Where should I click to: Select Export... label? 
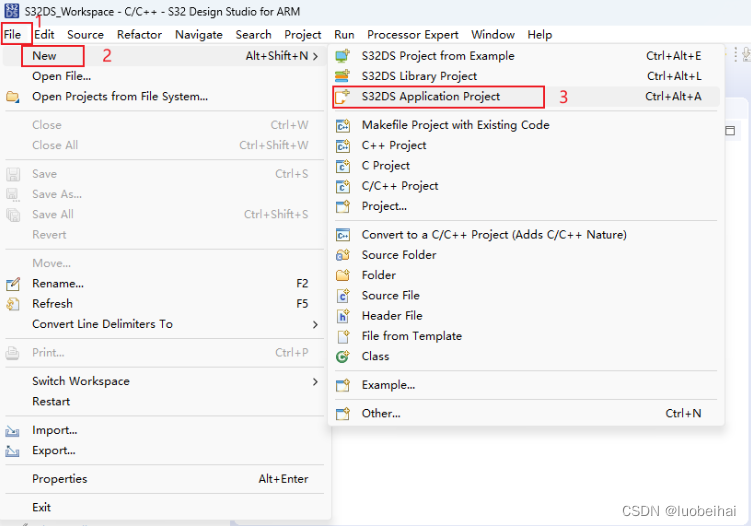click(54, 451)
